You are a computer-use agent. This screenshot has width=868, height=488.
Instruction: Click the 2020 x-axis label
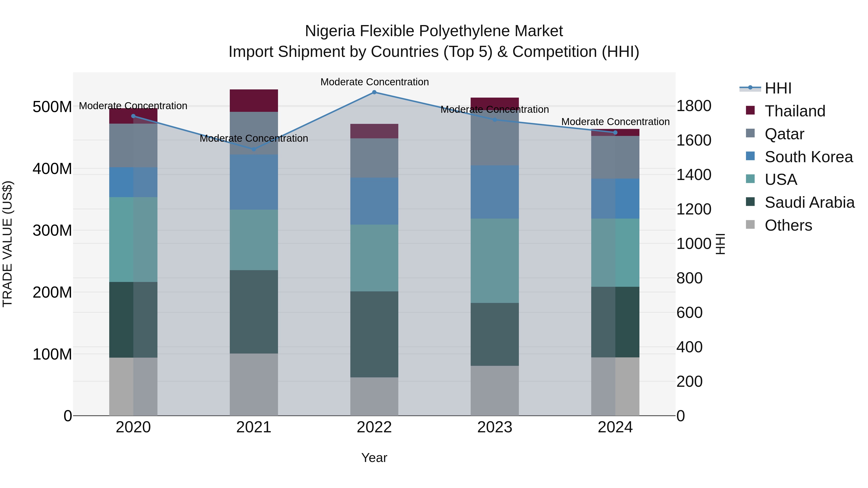tap(133, 427)
